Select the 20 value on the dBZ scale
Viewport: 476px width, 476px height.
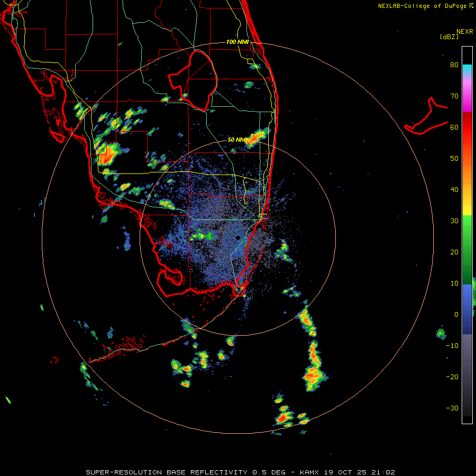click(454, 252)
